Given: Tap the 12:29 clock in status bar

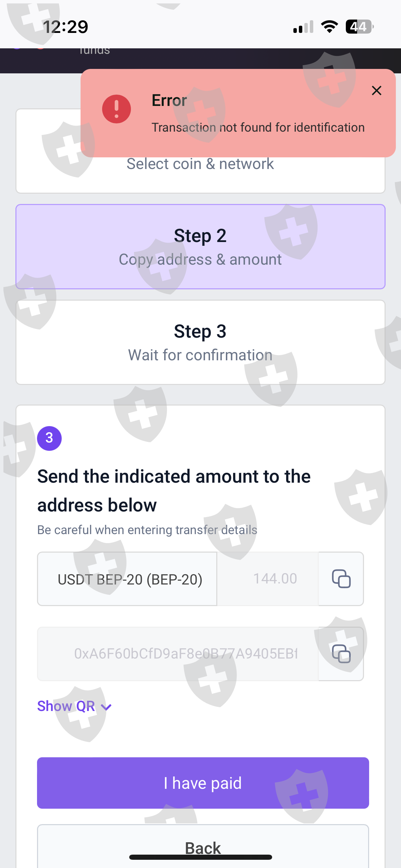Looking at the screenshot, I should [65, 27].
